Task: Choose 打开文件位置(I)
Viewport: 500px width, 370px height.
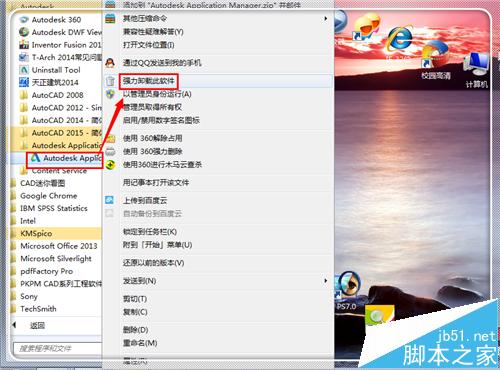Action: tap(218, 45)
